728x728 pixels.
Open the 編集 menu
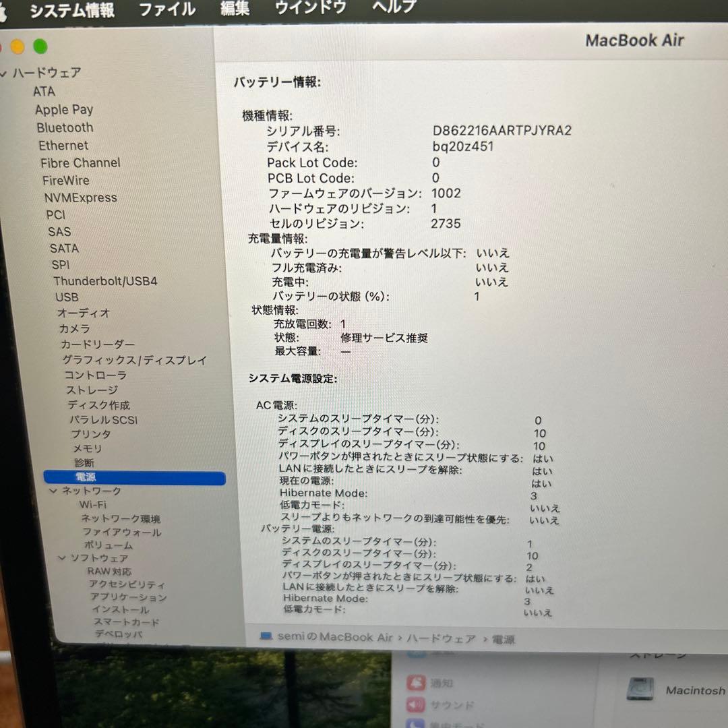pyautogui.click(x=235, y=8)
